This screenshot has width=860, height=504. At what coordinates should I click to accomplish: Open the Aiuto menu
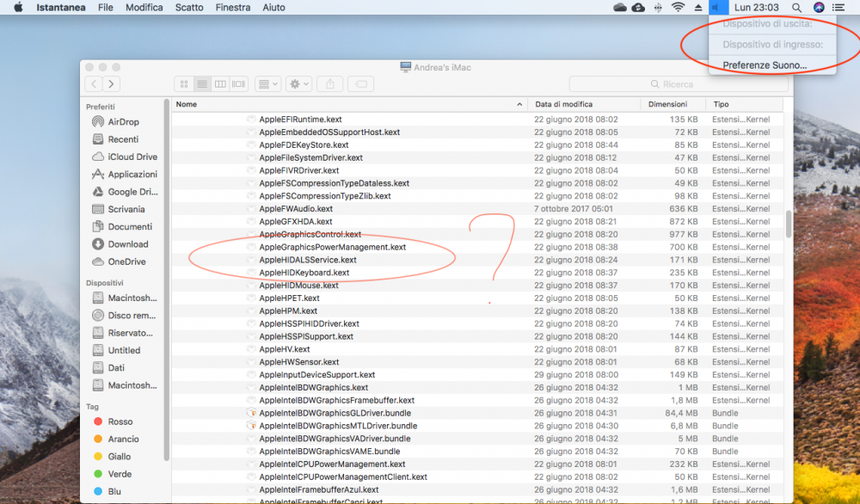tap(273, 7)
